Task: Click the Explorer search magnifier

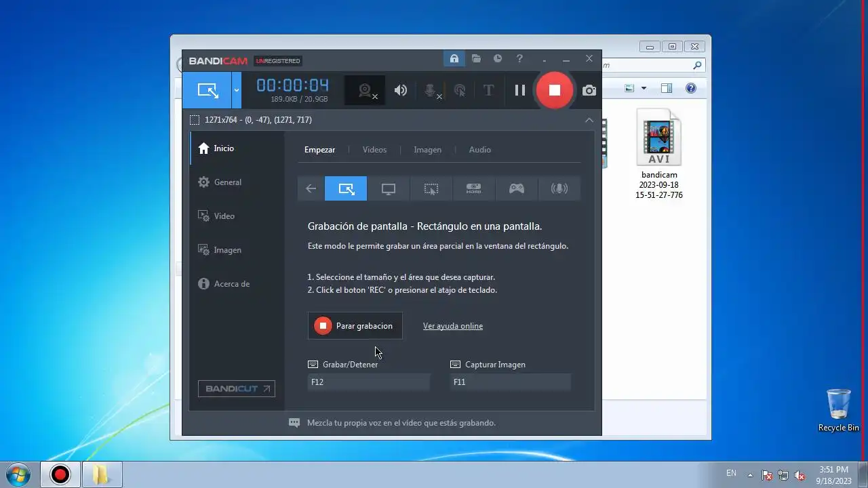Action: [697, 66]
